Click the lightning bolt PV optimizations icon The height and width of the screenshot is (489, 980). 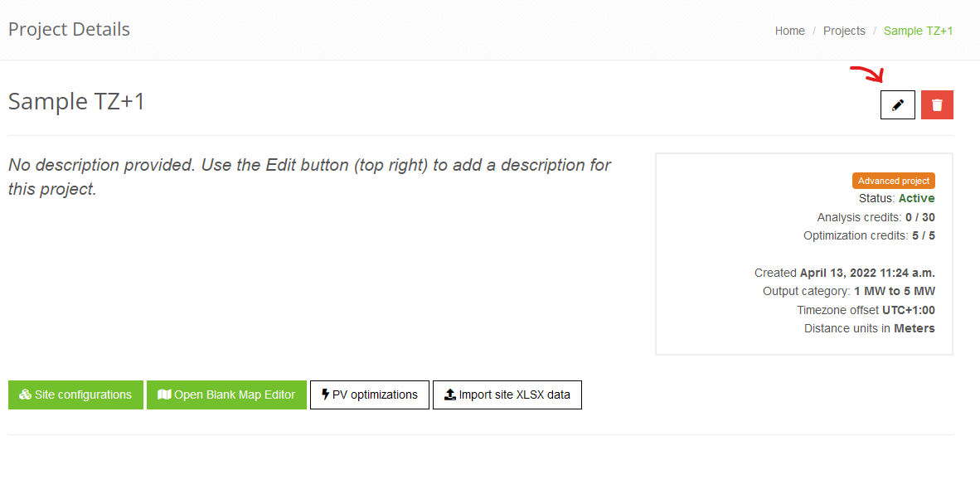(325, 395)
